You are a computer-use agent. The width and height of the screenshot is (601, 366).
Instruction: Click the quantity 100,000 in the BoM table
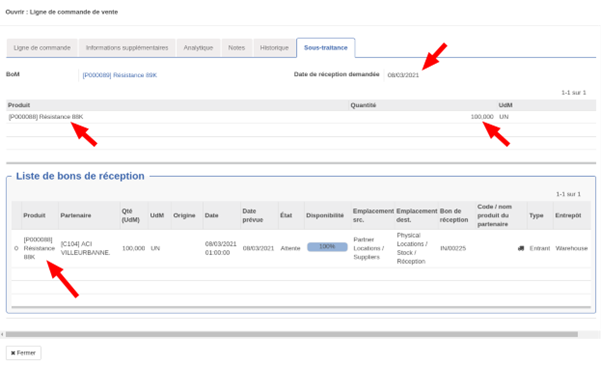click(x=482, y=117)
